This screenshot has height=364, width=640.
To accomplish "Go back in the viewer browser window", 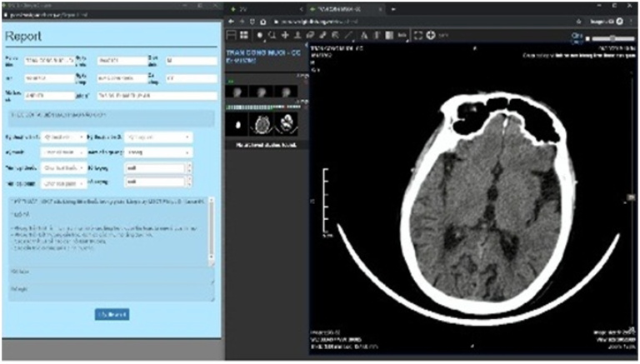I will coord(231,22).
